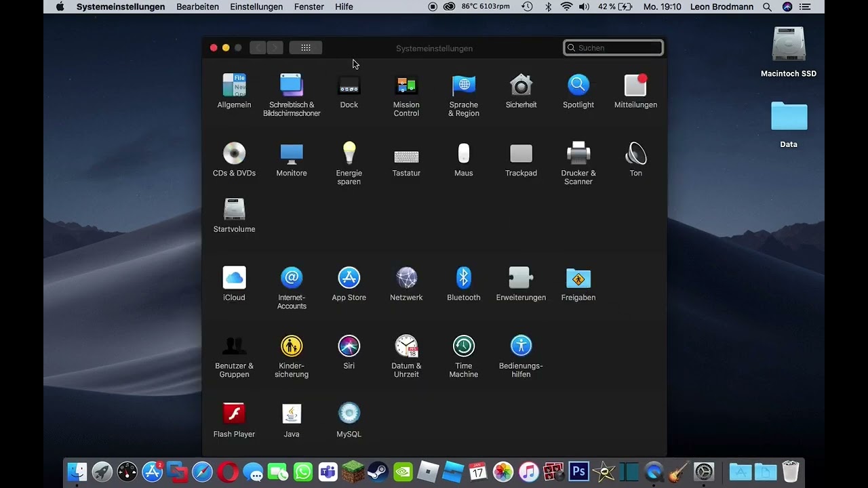Open the Maus preference pane
This screenshot has width=868, height=488.
pos(464,159)
